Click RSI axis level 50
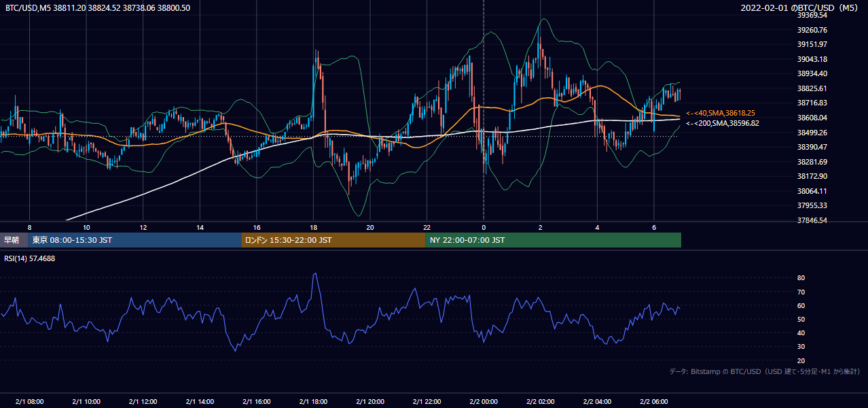This screenshot has width=868, height=408. coord(801,319)
